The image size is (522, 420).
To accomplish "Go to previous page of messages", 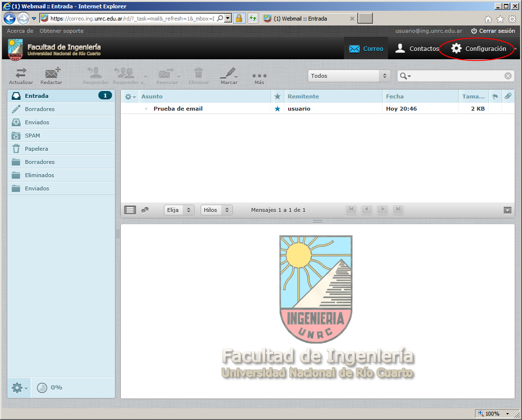I will coord(367,210).
